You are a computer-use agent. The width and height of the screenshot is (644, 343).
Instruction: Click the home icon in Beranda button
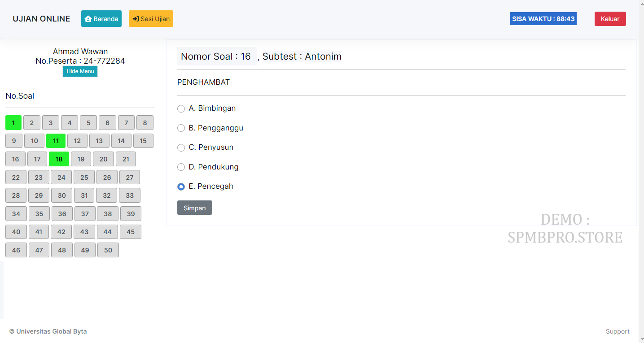(x=88, y=19)
